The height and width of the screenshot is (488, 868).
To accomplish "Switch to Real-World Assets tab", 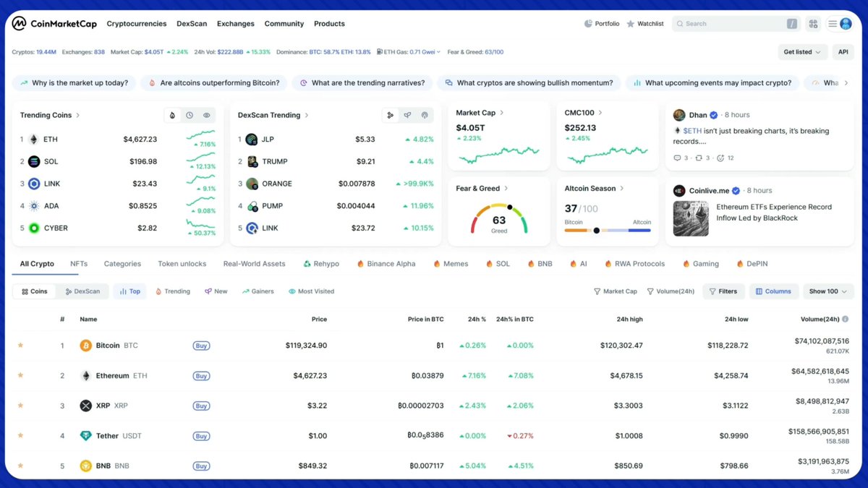I will click(254, 264).
